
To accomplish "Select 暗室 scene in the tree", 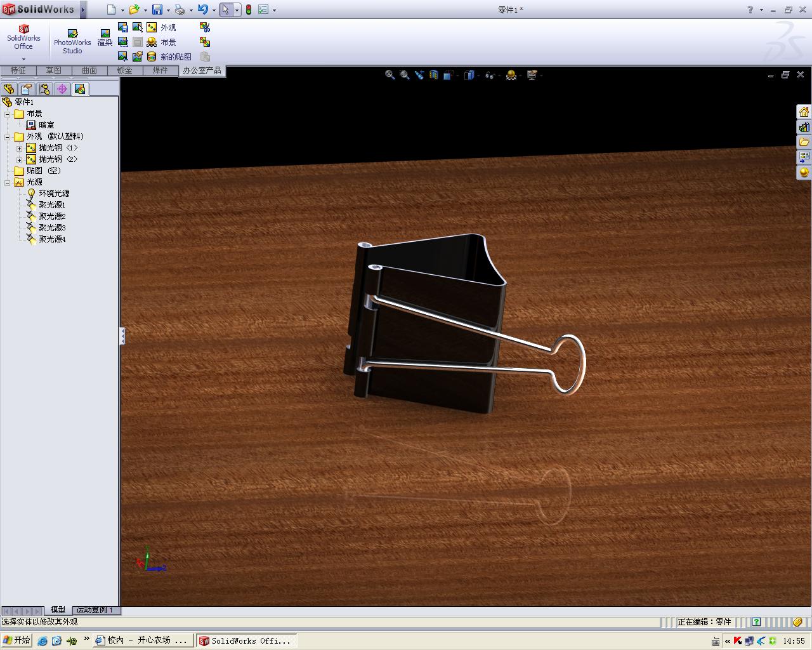I will click(x=46, y=125).
